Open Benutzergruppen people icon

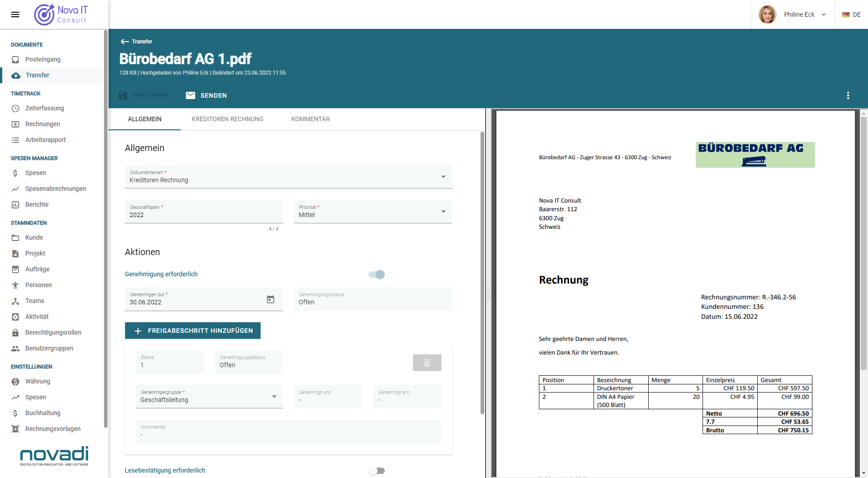15,349
